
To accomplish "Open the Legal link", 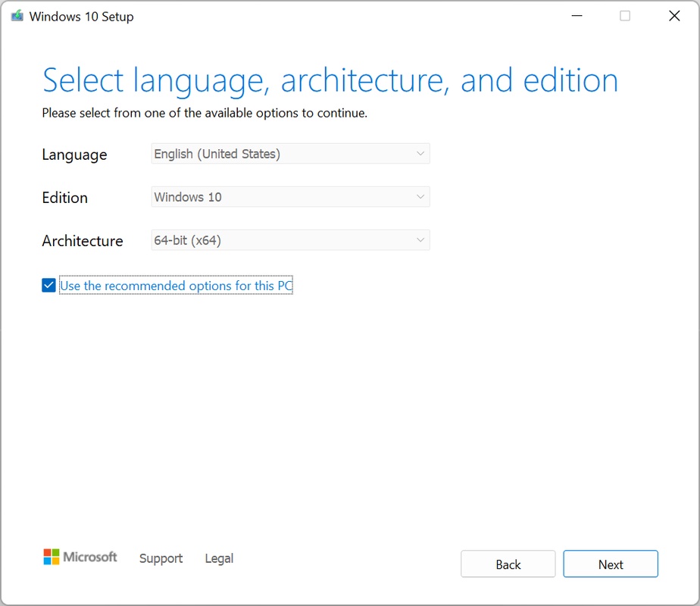I will (219, 558).
